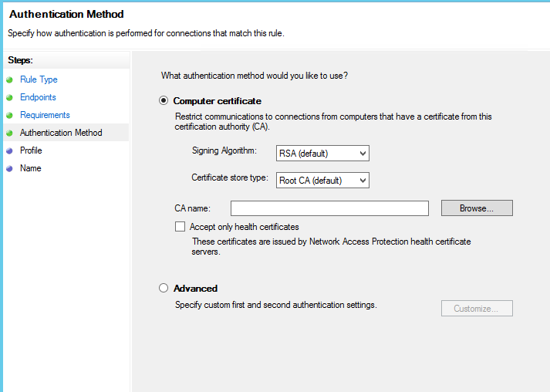Go to the Requirements step

[45, 115]
